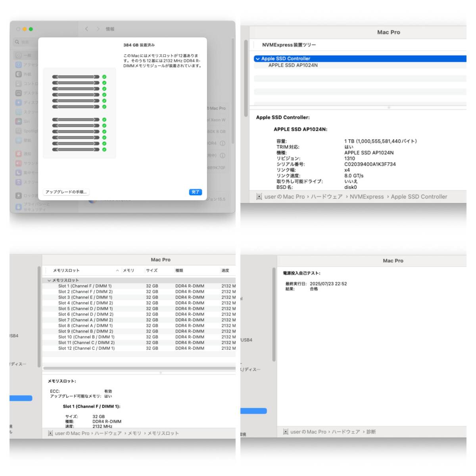Click the 種類 column header
Viewport: 476px width, 476px height.
click(x=179, y=271)
